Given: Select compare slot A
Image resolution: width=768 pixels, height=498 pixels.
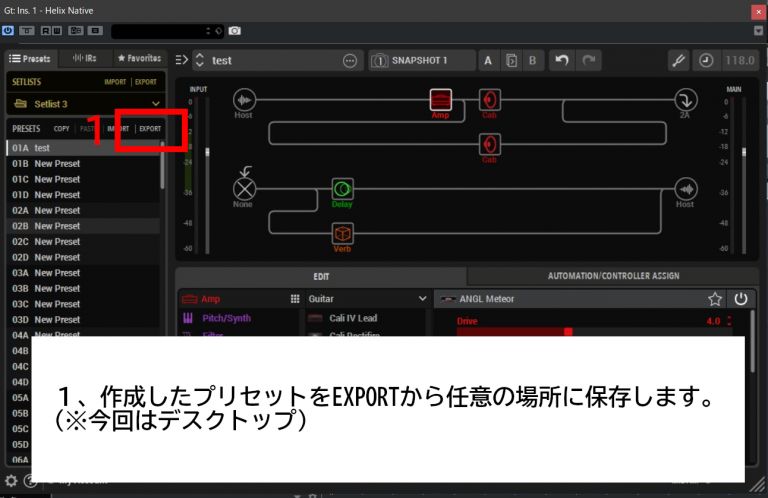Looking at the screenshot, I should click(x=488, y=61).
